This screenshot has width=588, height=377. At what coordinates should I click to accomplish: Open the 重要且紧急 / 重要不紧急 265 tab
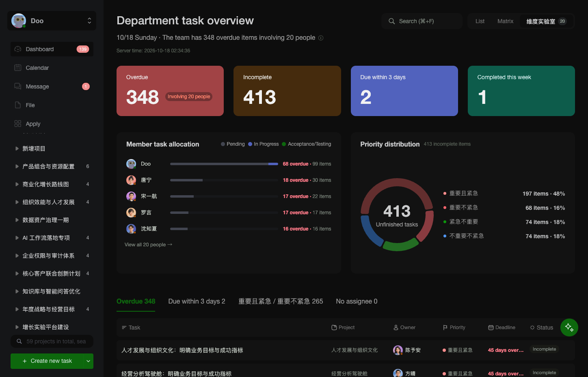[281, 301]
